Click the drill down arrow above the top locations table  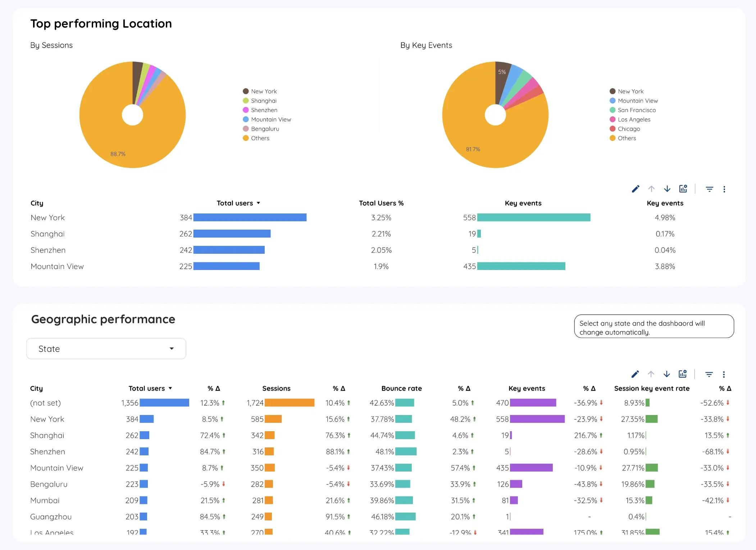pos(667,189)
